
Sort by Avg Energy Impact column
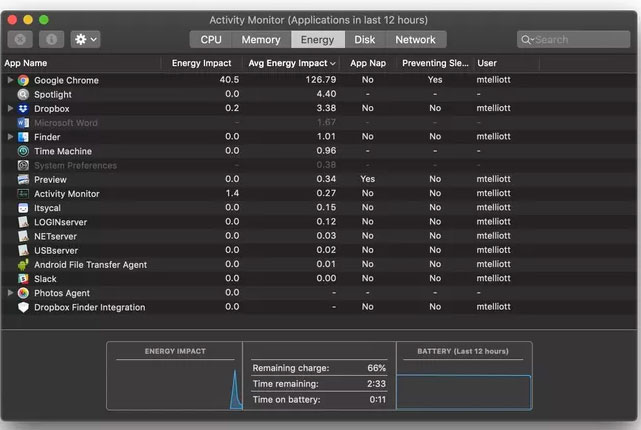291,63
